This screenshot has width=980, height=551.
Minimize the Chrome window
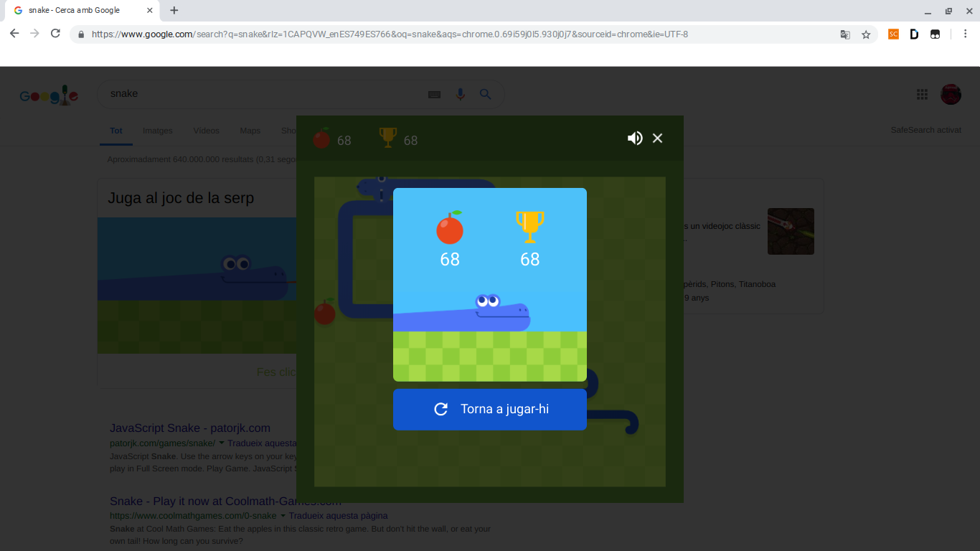pos(928,11)
